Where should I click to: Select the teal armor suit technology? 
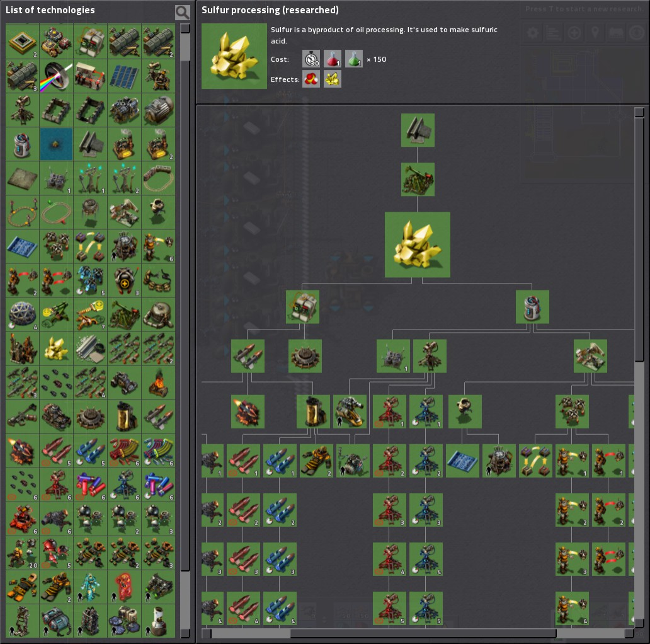coord(90,587)
